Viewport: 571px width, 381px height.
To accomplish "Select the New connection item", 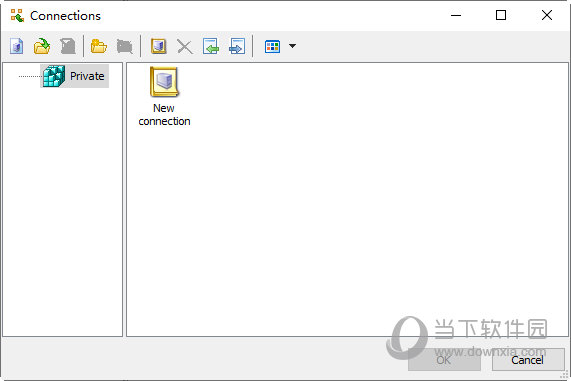I will coord(164,97).
